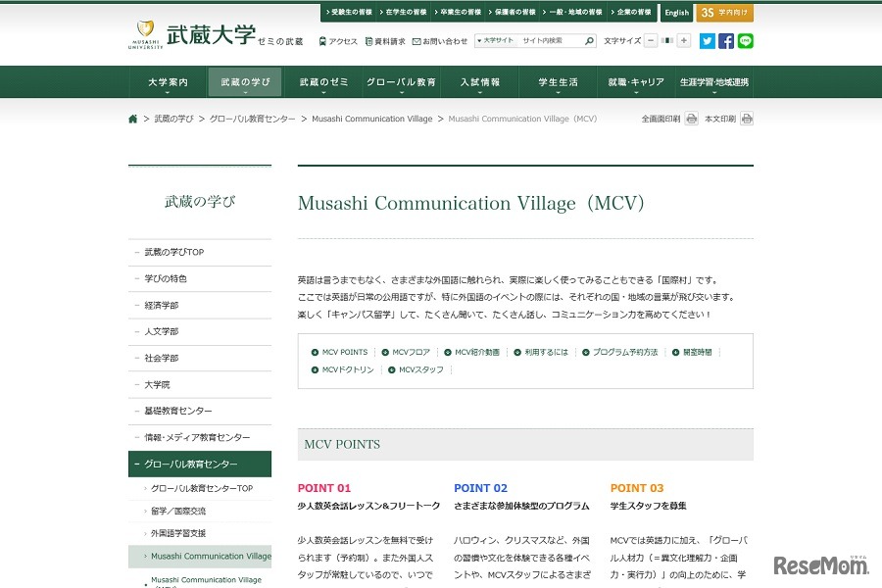The image size is (882, 588).
Task: Click the English language button
Action: click(x=676, y=13)
